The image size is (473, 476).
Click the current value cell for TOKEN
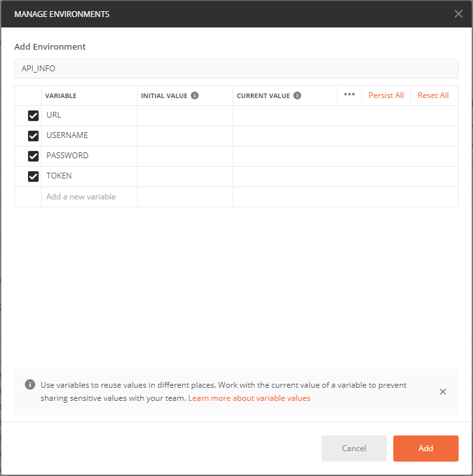[x=346, y=177]
